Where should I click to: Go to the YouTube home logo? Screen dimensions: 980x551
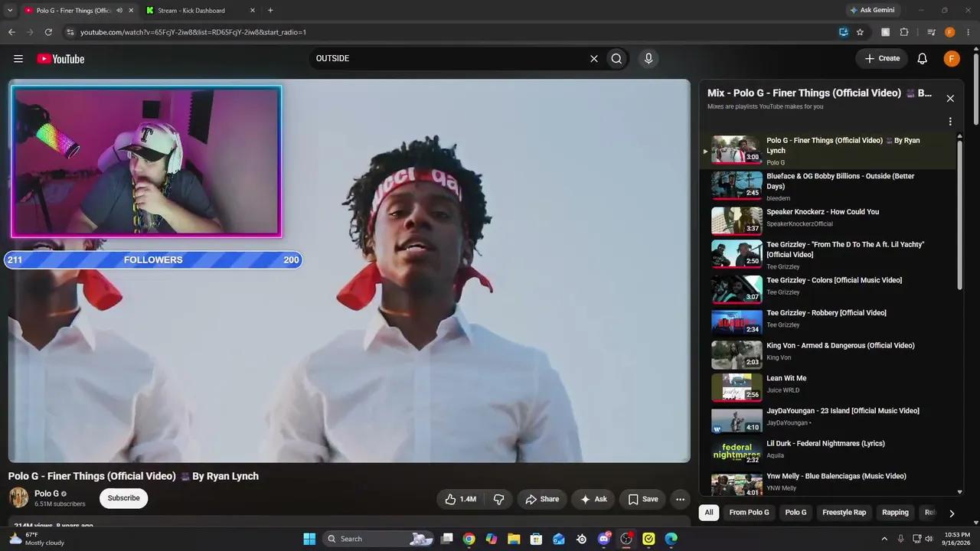point(60,59)
